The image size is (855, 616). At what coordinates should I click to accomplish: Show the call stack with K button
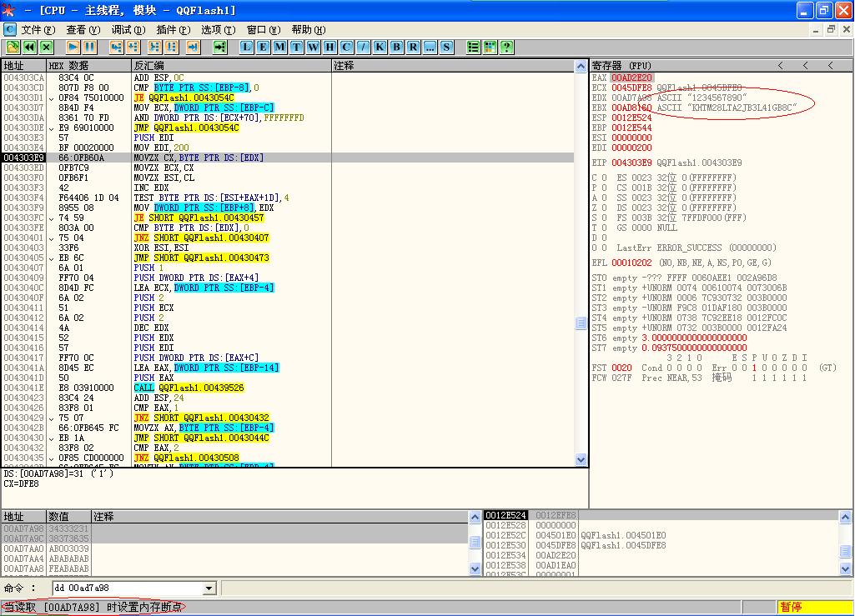click(x=380, y=48)
